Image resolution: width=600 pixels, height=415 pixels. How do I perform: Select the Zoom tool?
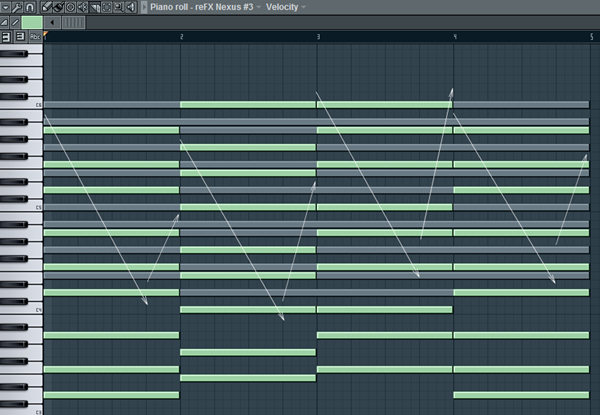119,7
